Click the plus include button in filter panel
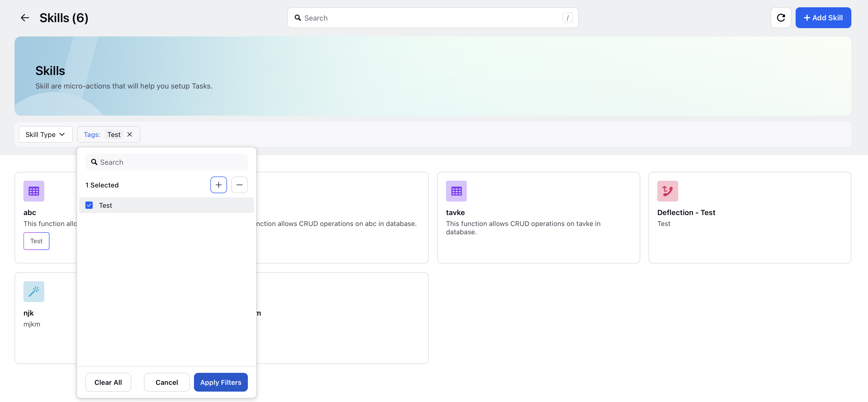Image resolution: width=868 pixels, height=402 pixels. pyautogui.click(x=219, y=185)
